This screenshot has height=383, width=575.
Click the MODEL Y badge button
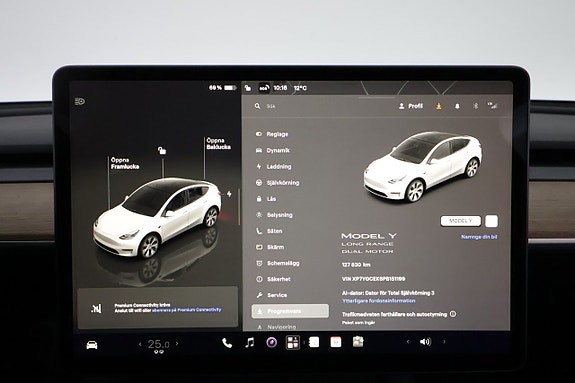coord(461,221)
